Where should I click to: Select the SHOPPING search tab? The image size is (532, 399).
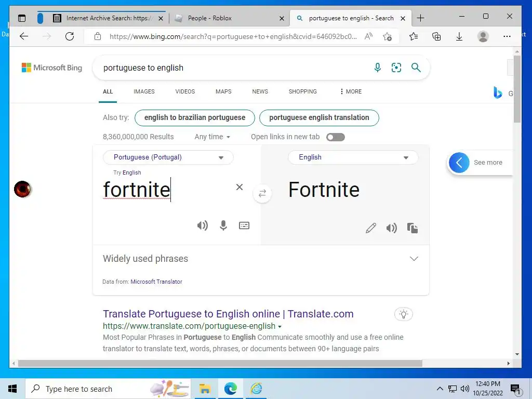click(303, 91)
